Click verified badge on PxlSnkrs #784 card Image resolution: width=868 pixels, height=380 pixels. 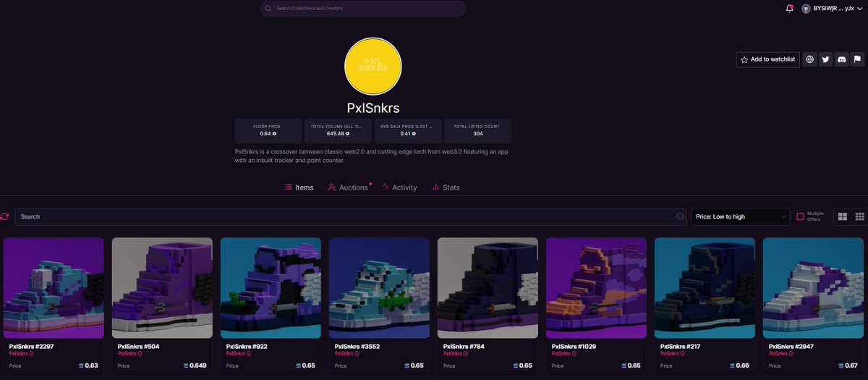[465, 354]
